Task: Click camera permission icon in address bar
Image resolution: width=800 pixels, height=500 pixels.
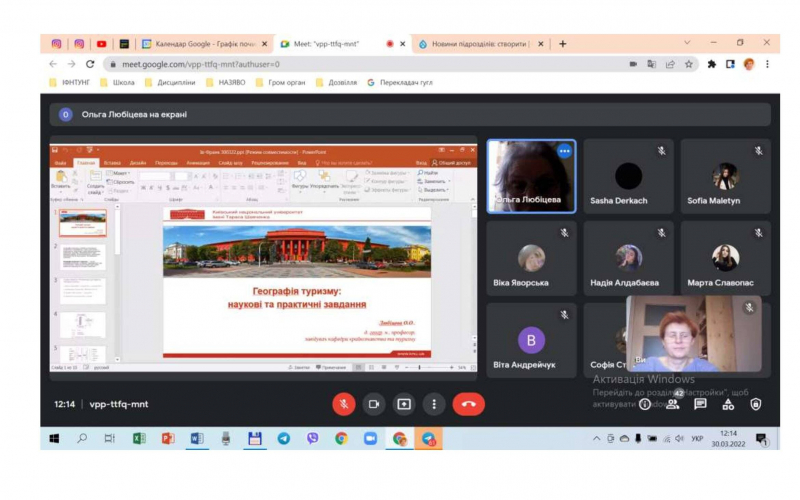Action: pos(633,64)
